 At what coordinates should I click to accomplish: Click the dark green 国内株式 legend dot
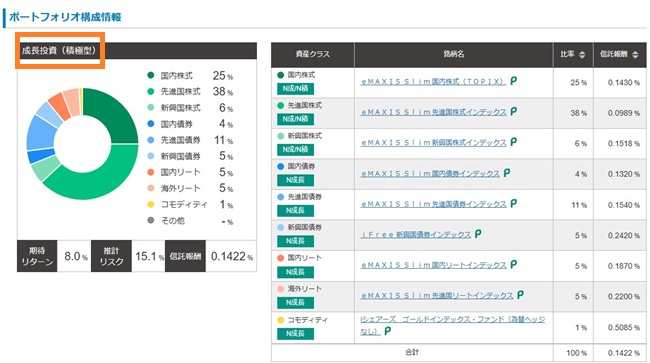tap(151, 75)
